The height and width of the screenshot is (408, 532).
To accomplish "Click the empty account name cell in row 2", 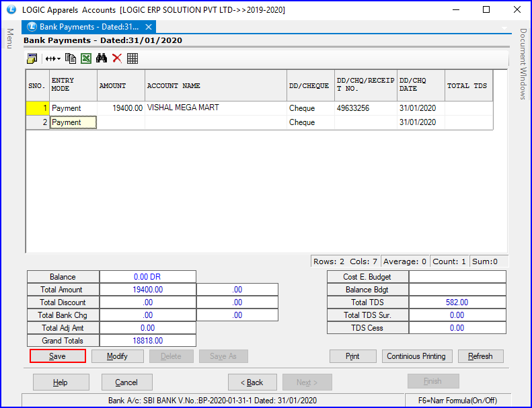I will pyautogui.click(x=216, y=122).
